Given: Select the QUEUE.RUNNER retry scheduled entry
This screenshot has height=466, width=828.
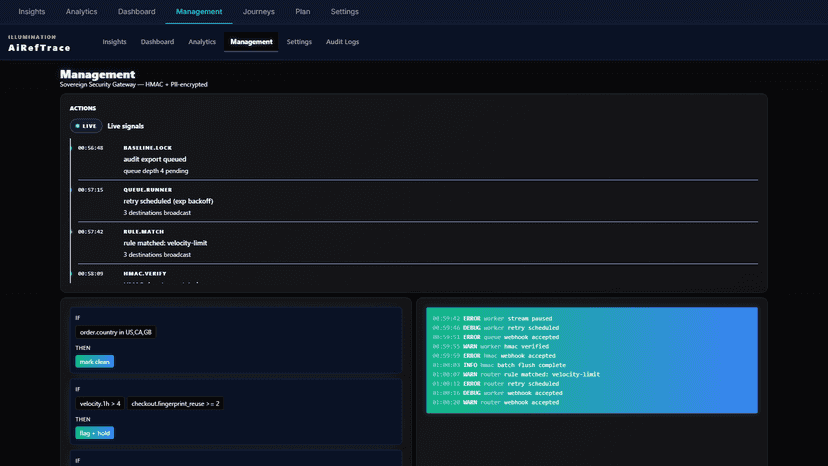Looking at the screenshot, I should click(x=418, y=201).
